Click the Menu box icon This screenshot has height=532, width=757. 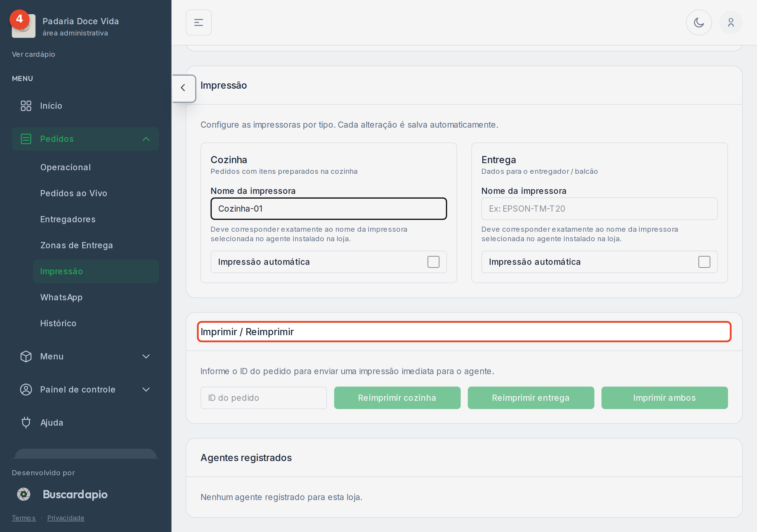pyautogui.click(x=26, y=356)
